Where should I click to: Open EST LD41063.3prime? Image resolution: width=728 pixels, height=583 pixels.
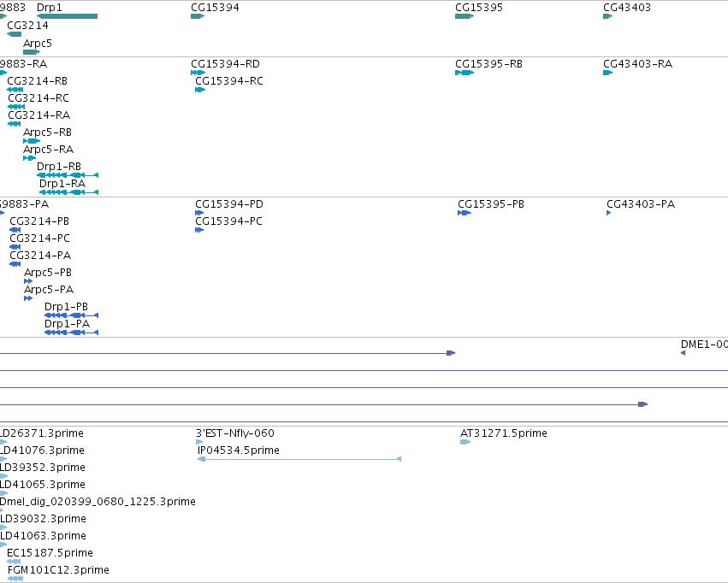(x=43, y=536)
